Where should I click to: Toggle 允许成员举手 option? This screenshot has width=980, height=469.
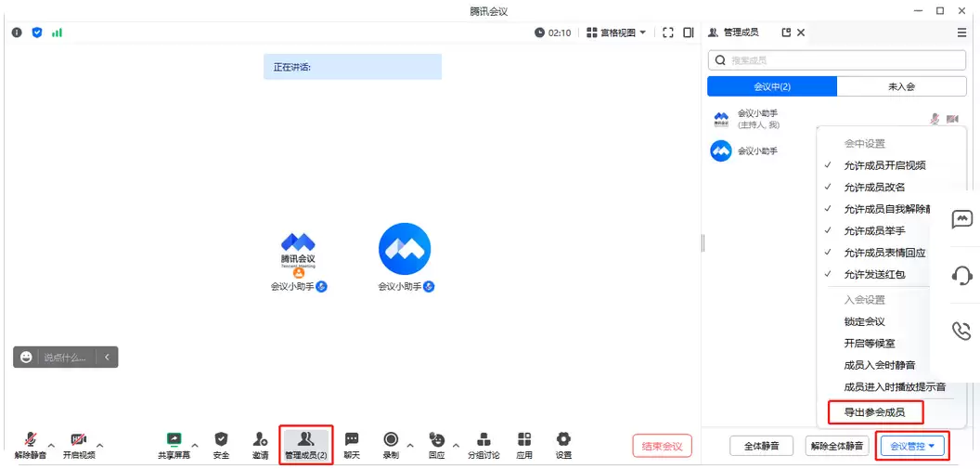coord(875,230)
